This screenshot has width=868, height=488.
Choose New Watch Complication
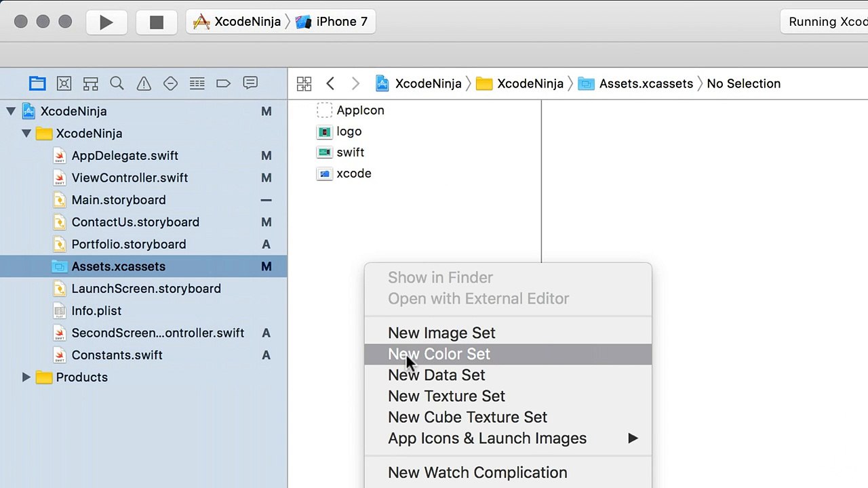508,472
